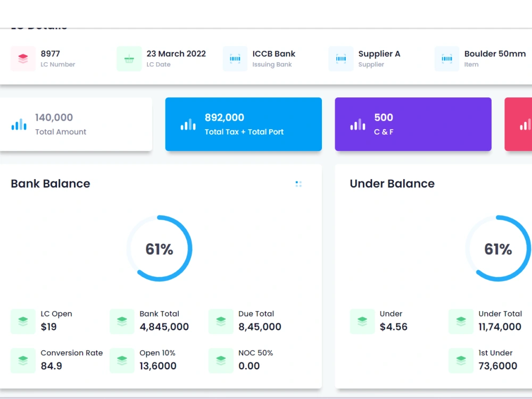Click the LC Open value $19

pyautogui.click(x=48, y=327)
